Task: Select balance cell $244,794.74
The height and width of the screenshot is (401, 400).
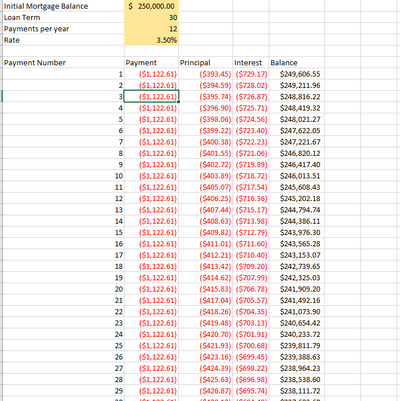Action: 297,210
